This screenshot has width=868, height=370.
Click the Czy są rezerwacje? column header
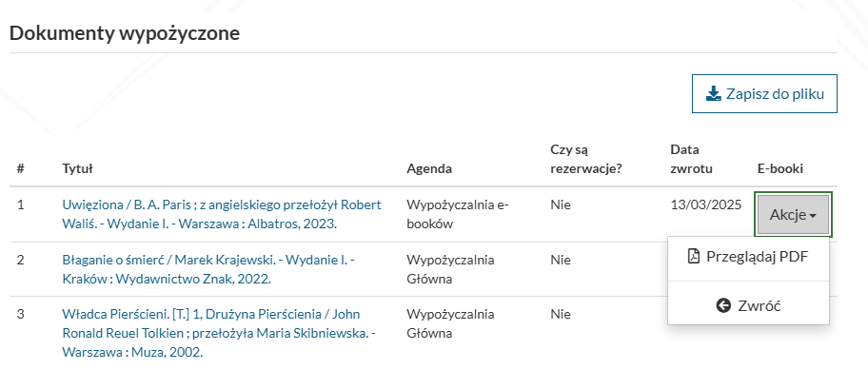586,159
